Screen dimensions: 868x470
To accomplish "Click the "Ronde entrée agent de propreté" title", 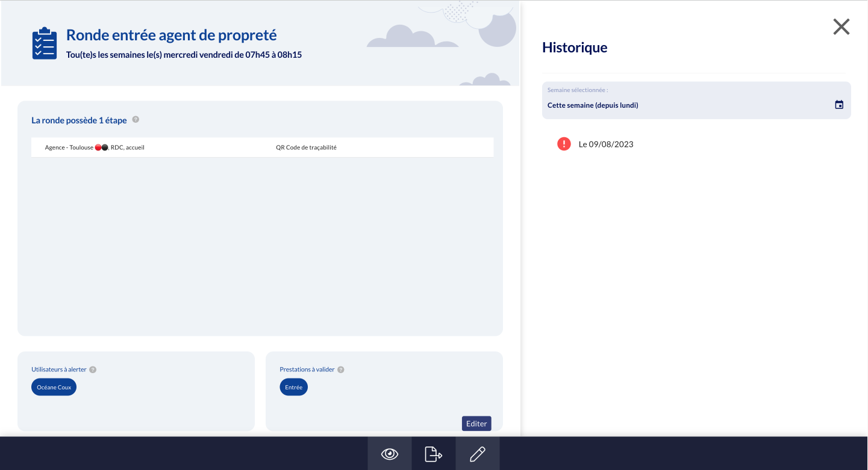I will [x=171, y=36].
